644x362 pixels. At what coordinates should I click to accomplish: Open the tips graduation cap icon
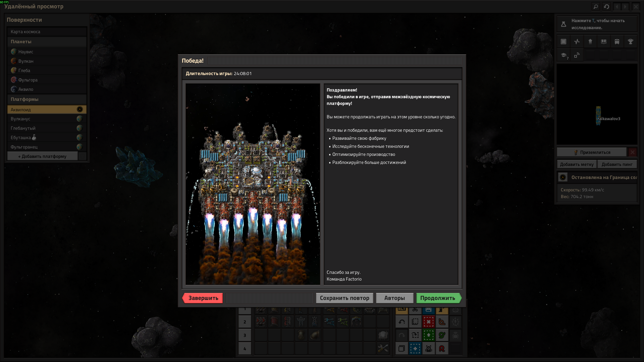click(x=563, y=55)
